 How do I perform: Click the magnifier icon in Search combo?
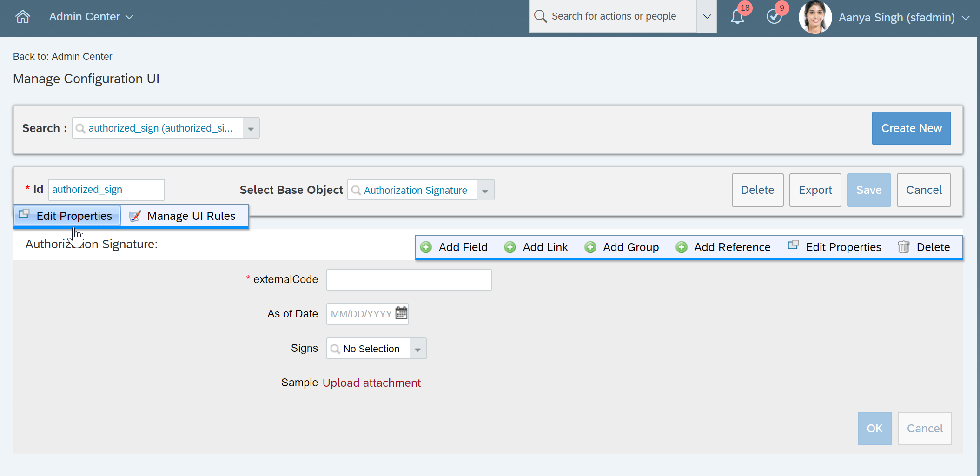[80, 128]
